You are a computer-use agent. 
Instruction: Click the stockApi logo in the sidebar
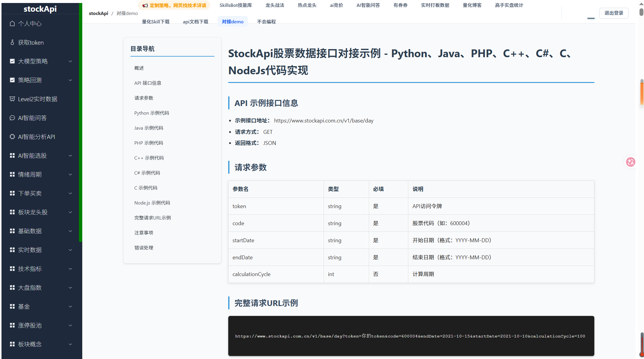[x=40, y=9]
